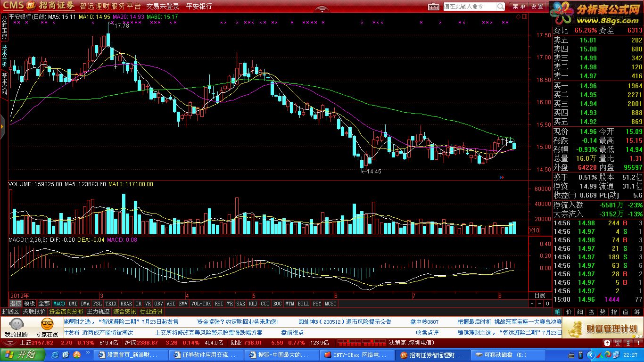Image resolution: width=644 pixels, height=362 pixels.
Task: Reset chart zoom with 0 button
Action: (547, 304)
